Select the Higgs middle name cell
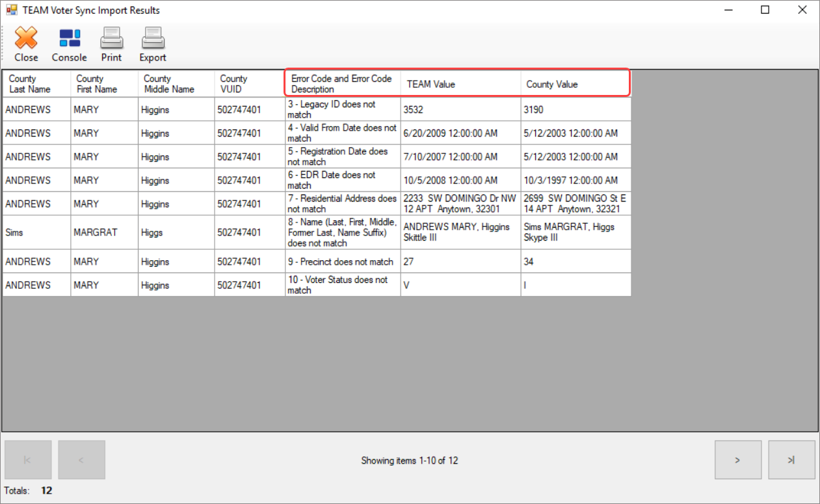The height and width of the screenshot is (504, 820). (x=176, y=232)
